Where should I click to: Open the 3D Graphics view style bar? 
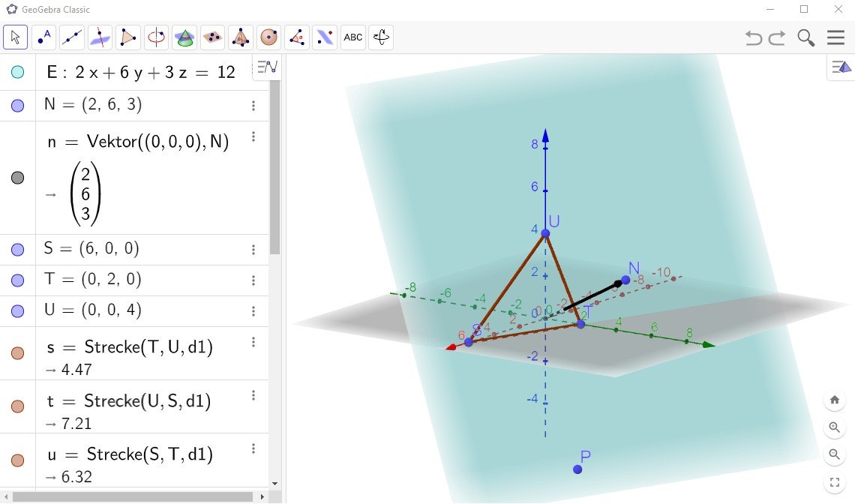click(840, 67)
